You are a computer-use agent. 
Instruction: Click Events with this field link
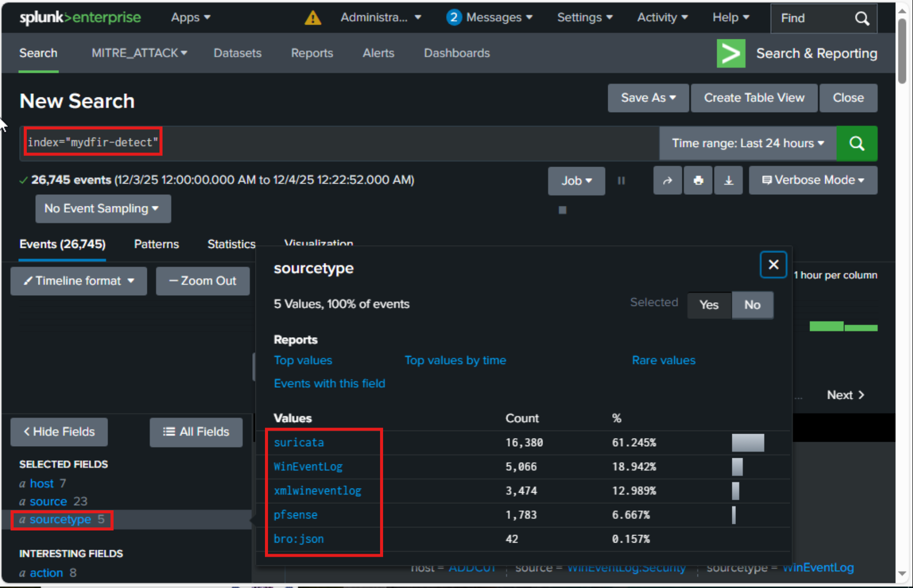click(330, 384)
